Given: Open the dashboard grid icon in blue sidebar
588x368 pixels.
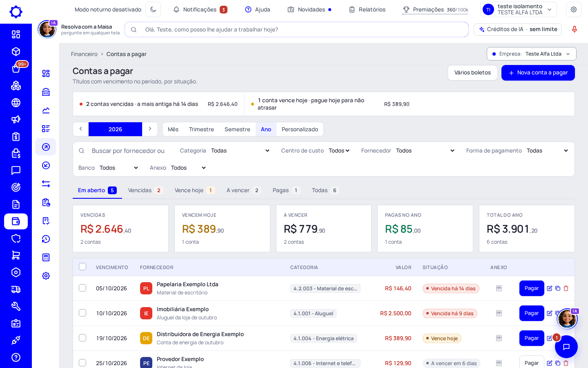Looking at the screenshot, I should point(16,34).
